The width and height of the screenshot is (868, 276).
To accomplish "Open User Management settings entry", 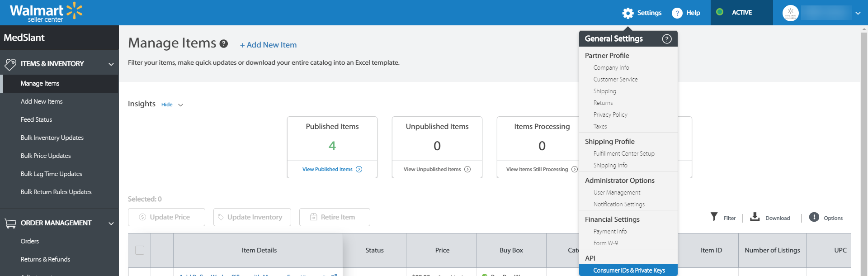I will click(x=617, y=192).
